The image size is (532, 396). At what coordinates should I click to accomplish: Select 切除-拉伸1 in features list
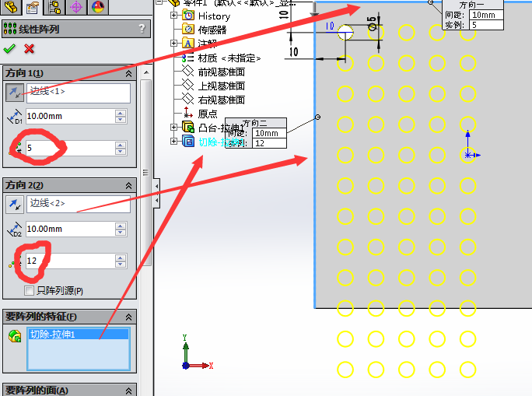click(79, 335)
